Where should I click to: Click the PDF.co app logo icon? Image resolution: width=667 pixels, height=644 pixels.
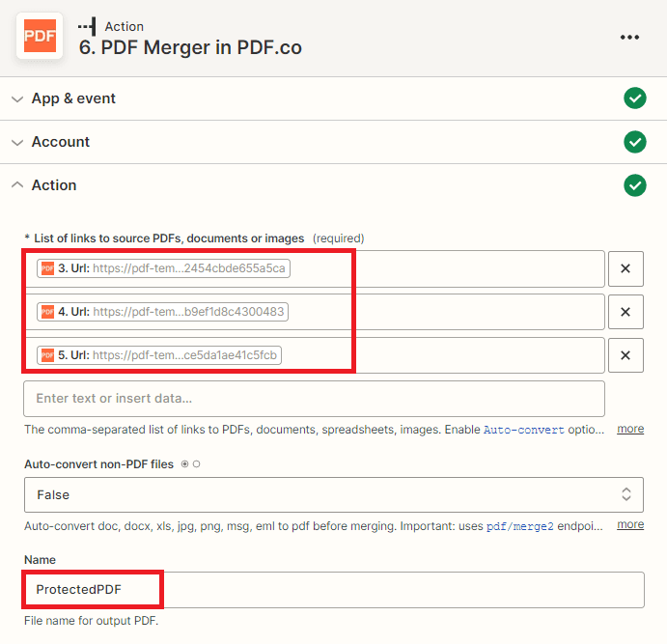click(x=40, y=36)
